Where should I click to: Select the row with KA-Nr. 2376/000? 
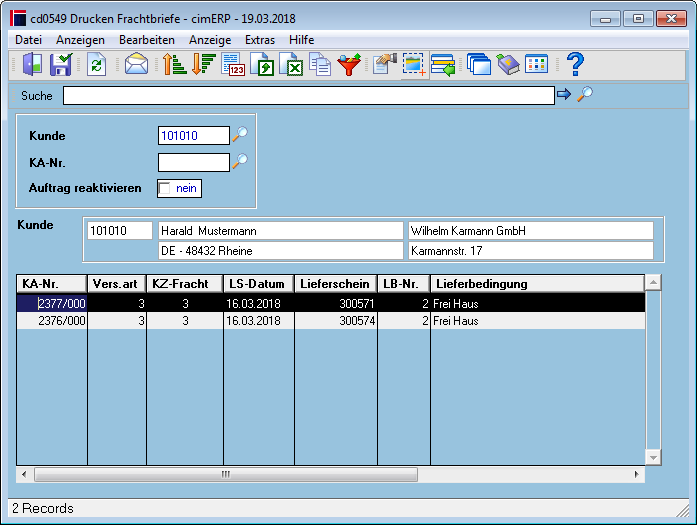tap(331, 321)
